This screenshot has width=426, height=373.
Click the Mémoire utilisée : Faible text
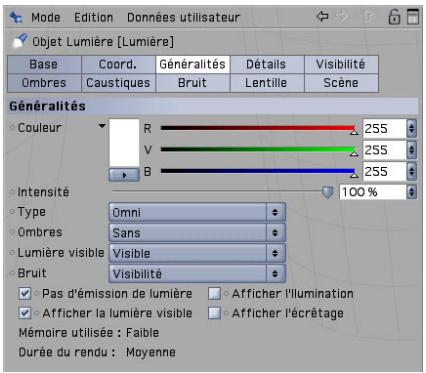tap(89, 333)
